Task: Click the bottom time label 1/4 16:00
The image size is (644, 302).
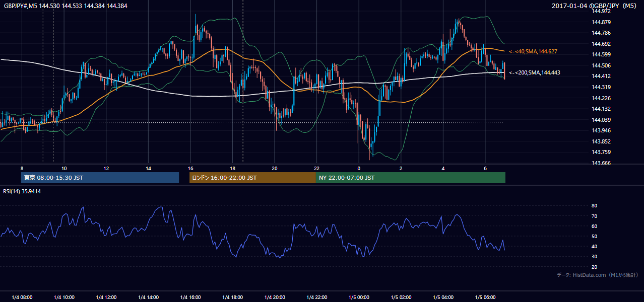Action: click(x=190, y=297)
